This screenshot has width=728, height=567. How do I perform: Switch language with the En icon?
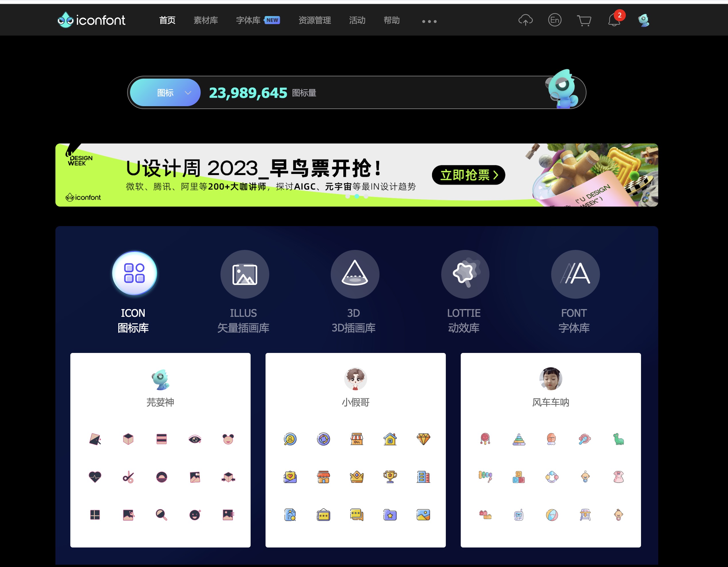(x=554, y=20)
